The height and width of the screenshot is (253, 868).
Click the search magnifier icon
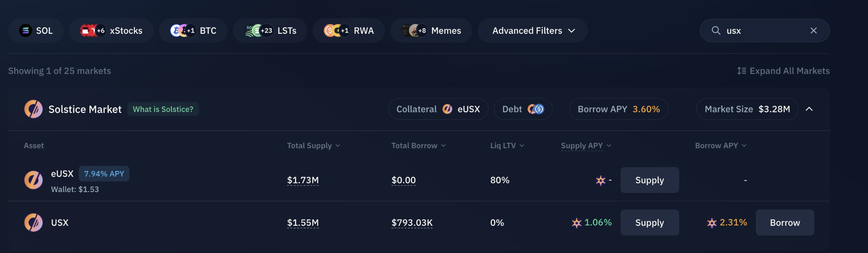pos(716,31)
